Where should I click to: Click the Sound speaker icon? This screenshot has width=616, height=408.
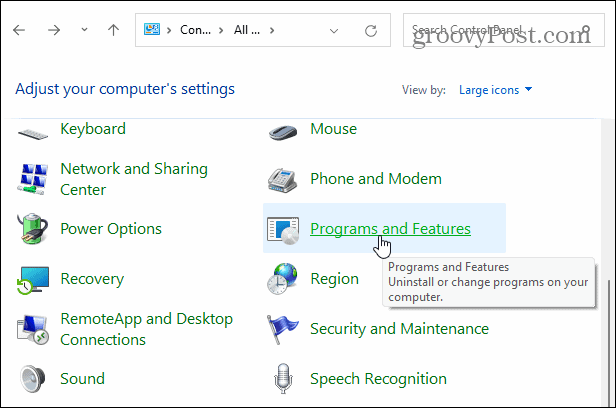click(x=33, y=379)
